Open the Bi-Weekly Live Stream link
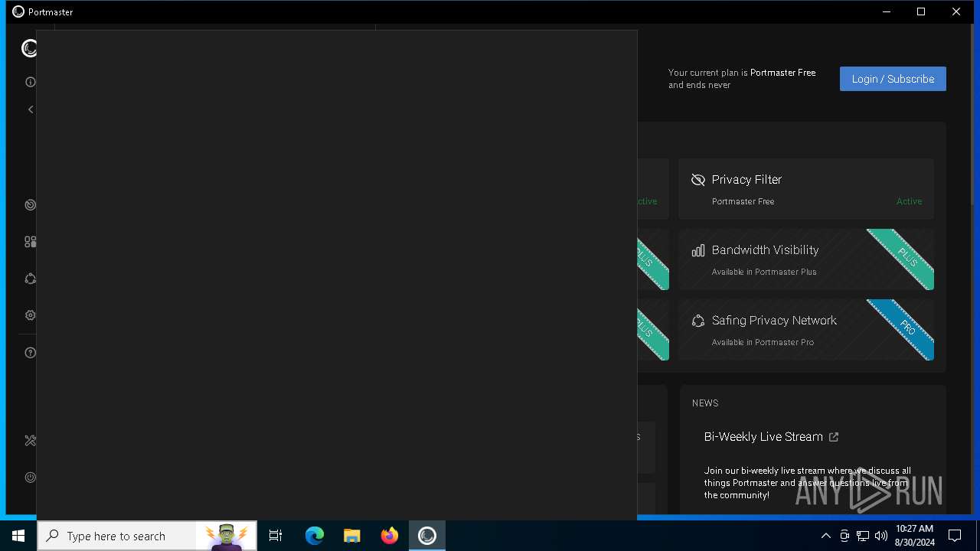The width and height of the screenshot is (980, 551). (x=763, y=437)
